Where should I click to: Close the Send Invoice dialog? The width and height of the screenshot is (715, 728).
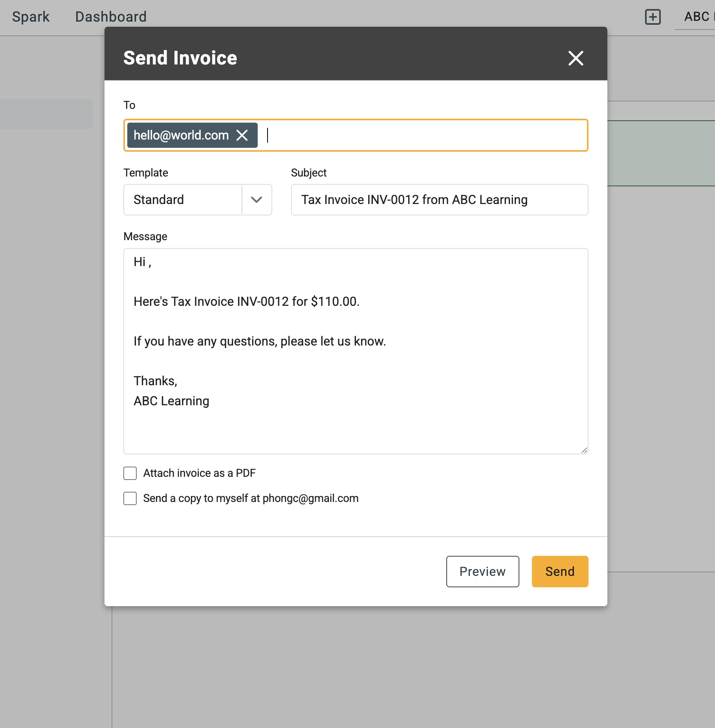pyautogui.click(x=576, y=58)
